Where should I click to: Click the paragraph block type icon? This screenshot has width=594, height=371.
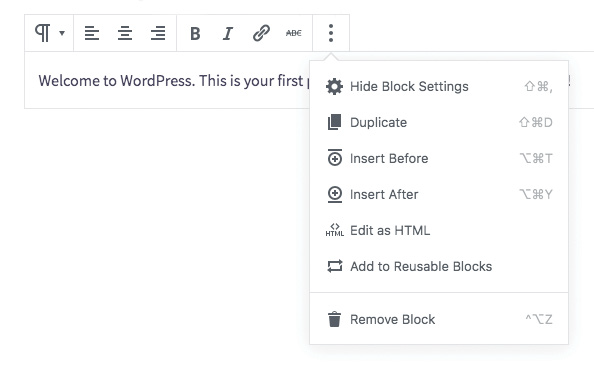[x=42, y=33]
